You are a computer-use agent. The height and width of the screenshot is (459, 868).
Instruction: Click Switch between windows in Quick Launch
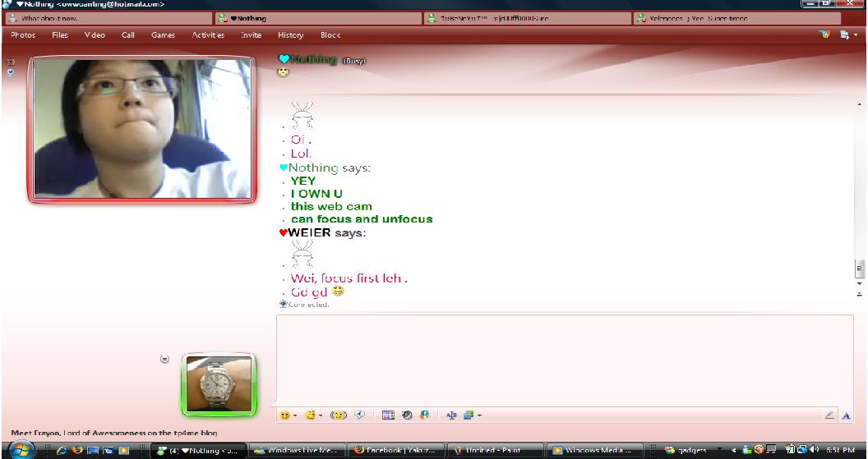coord(108,450)
